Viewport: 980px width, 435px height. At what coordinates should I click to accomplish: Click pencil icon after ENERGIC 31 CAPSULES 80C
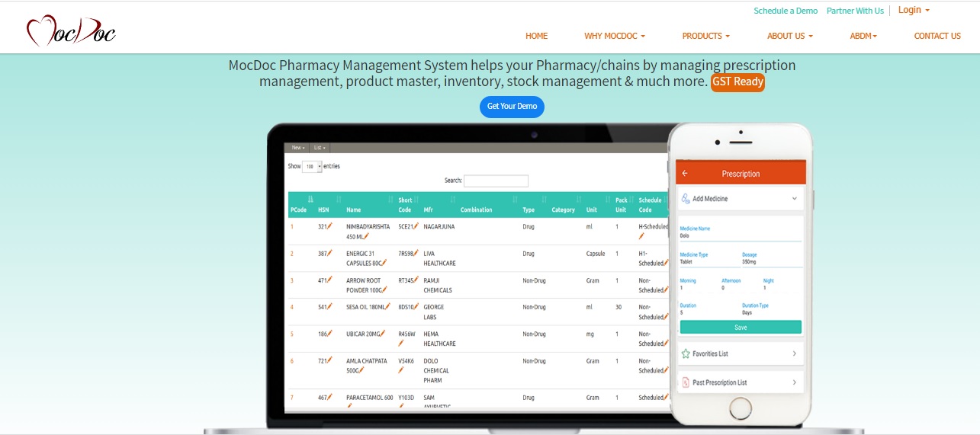point(384,263)
